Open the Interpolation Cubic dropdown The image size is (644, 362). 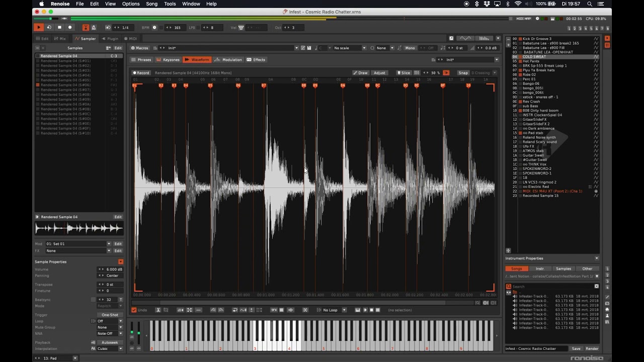[x=110, y=348]
